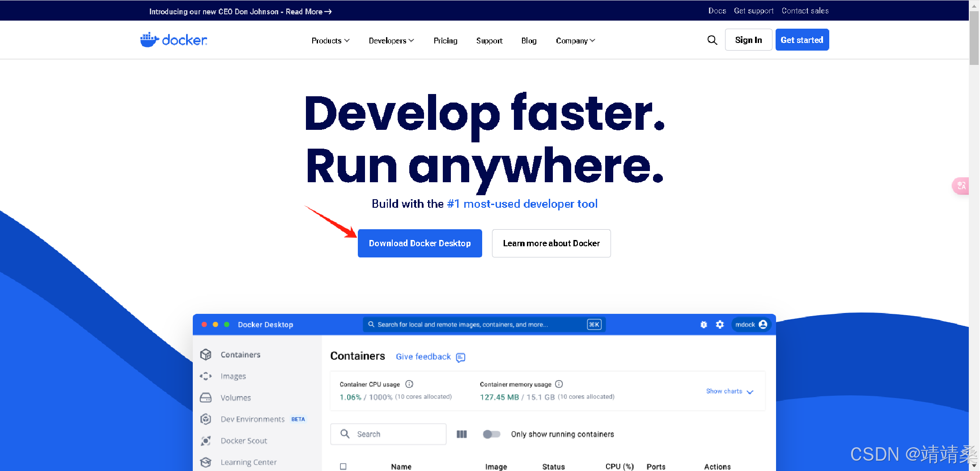980x471 pixels.
Task: Click the yellow window dot of Docker Desktop
Action: click(216, 325)
